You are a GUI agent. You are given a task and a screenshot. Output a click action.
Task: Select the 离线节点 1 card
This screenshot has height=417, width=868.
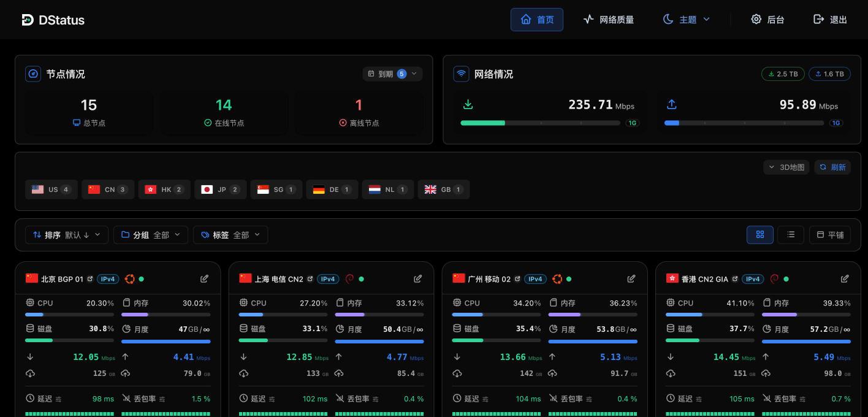pos(359,113)
